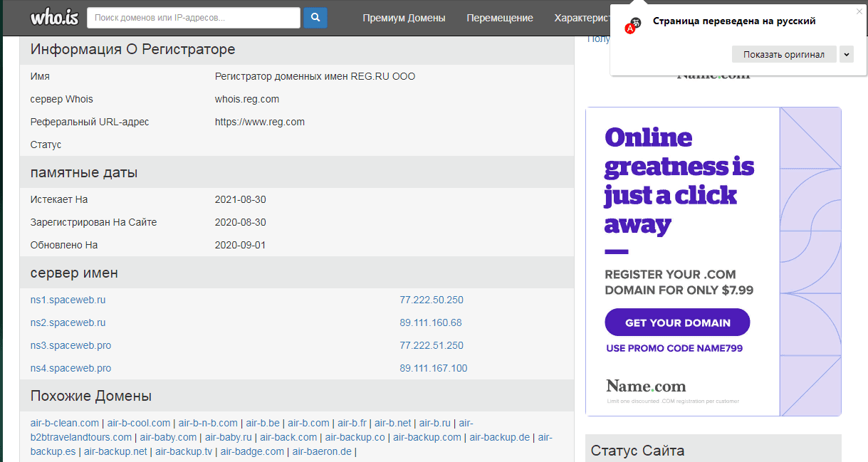This screenshot has height=462, width=868.
Task: Click the translate icon in popup
Action: pos(633,26)
